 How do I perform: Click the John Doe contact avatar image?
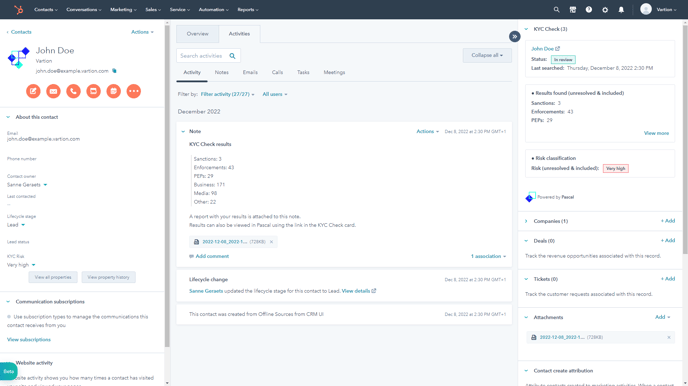18,57
